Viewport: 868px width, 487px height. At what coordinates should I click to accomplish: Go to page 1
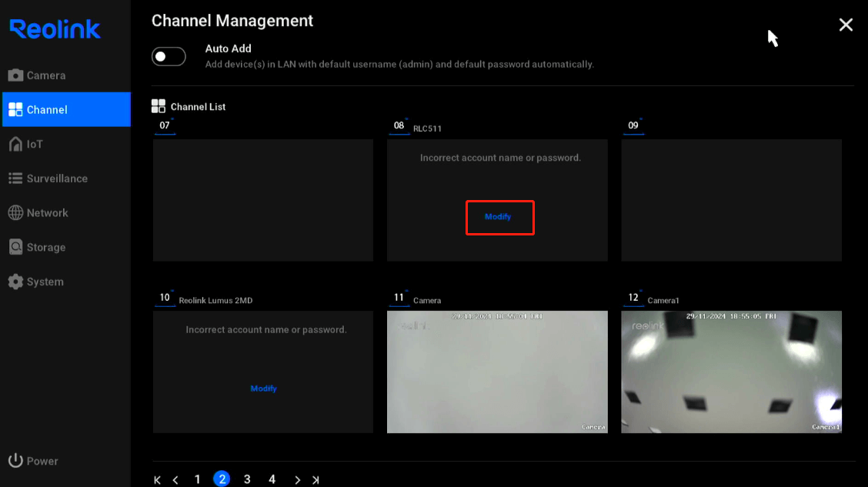[197, 479]
